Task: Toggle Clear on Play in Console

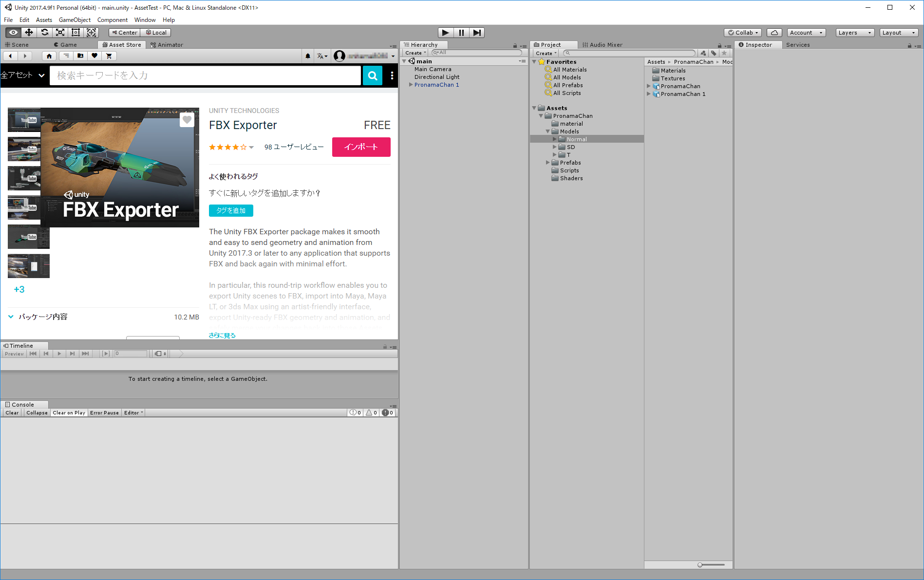Action: 69,412
